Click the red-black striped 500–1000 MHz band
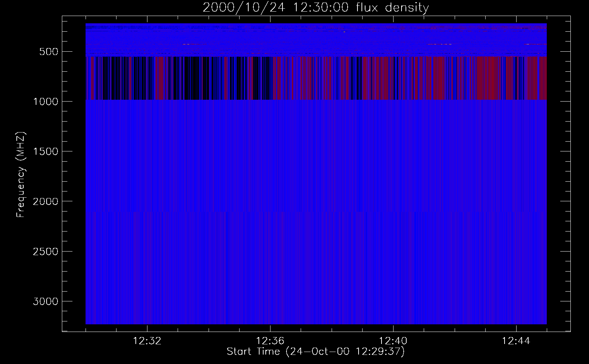 316,78
